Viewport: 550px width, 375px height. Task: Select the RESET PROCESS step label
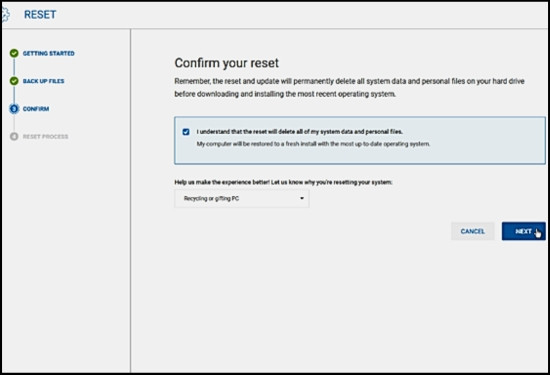[x=46, y=136]
